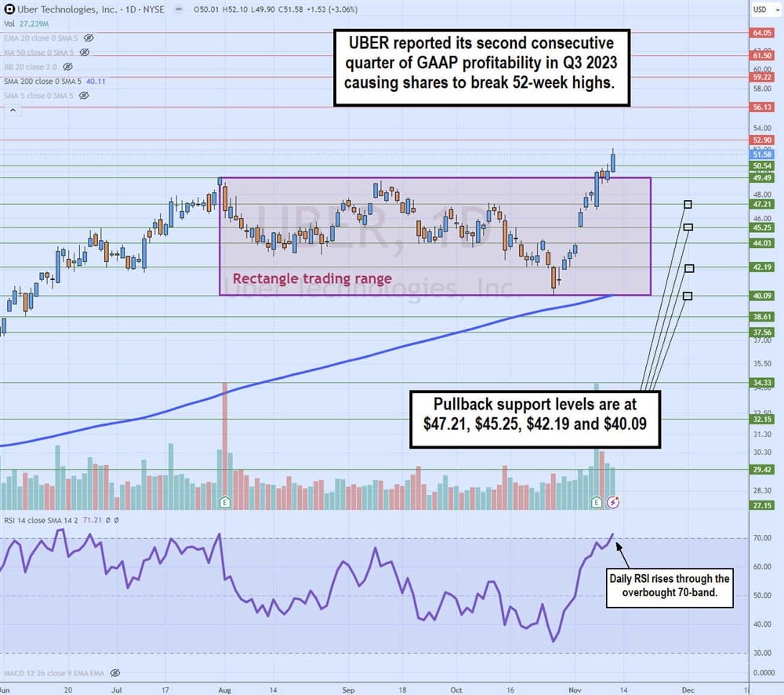Click the 47.21 support level tag
784x695 pixels.
[x=762, y=204]
